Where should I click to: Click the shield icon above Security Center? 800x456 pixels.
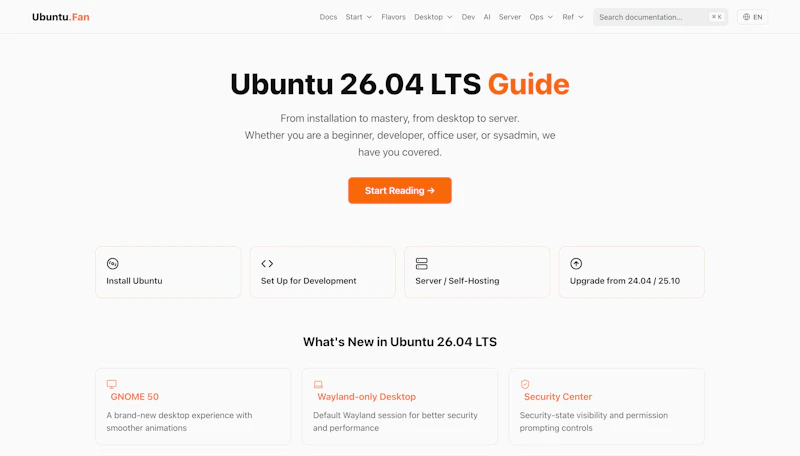pyautogui.click(x=525, y=384)
